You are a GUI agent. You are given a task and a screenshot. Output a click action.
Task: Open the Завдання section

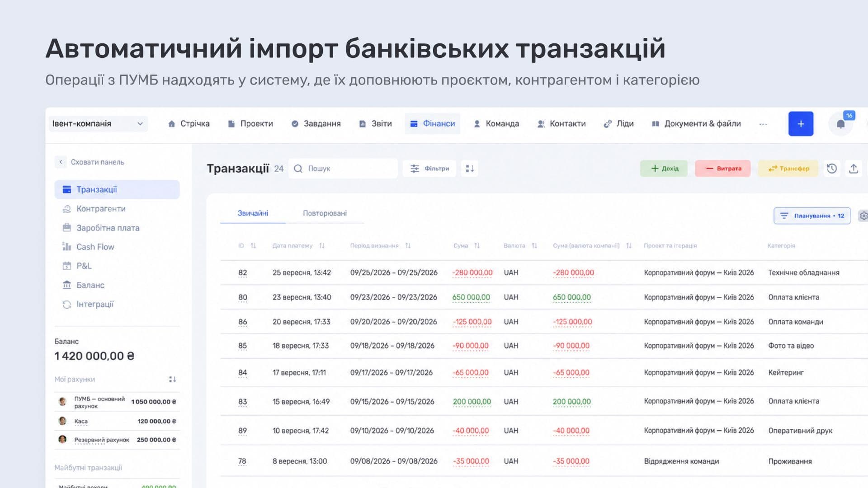click(316, 124)
